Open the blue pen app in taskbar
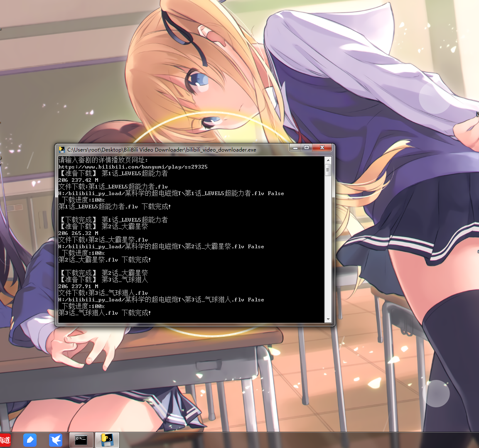The width and height of the screenshot is (479, 448). [x=30, y=440]
